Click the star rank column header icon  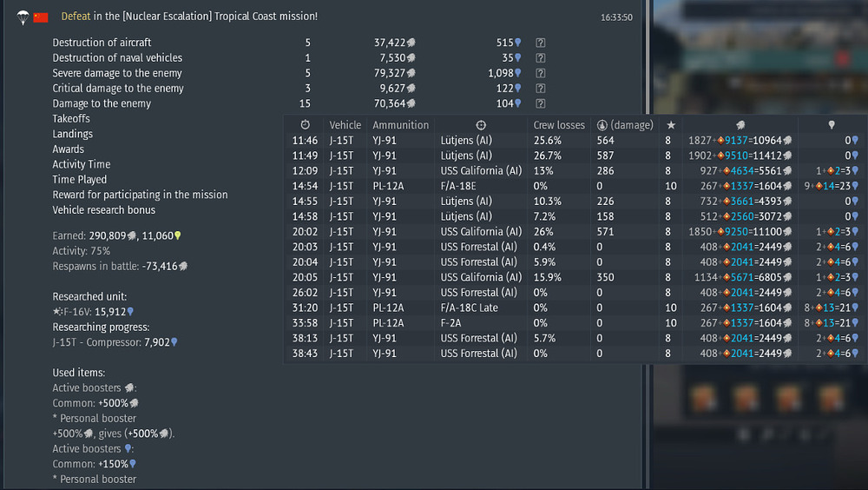point(671,125)
